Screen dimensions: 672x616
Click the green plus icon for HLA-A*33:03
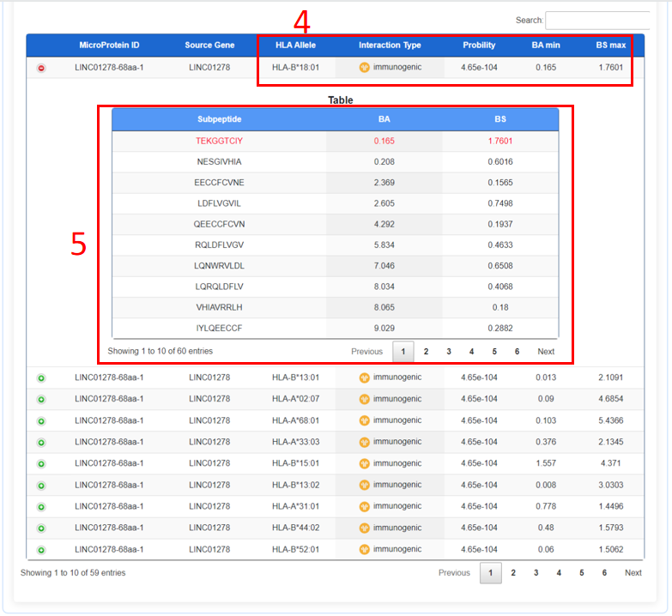(41, 443)
